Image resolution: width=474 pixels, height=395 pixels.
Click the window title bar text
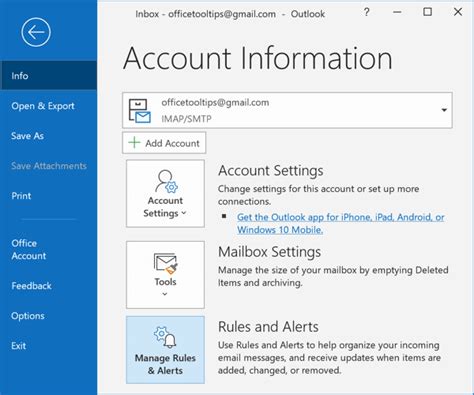230,14
